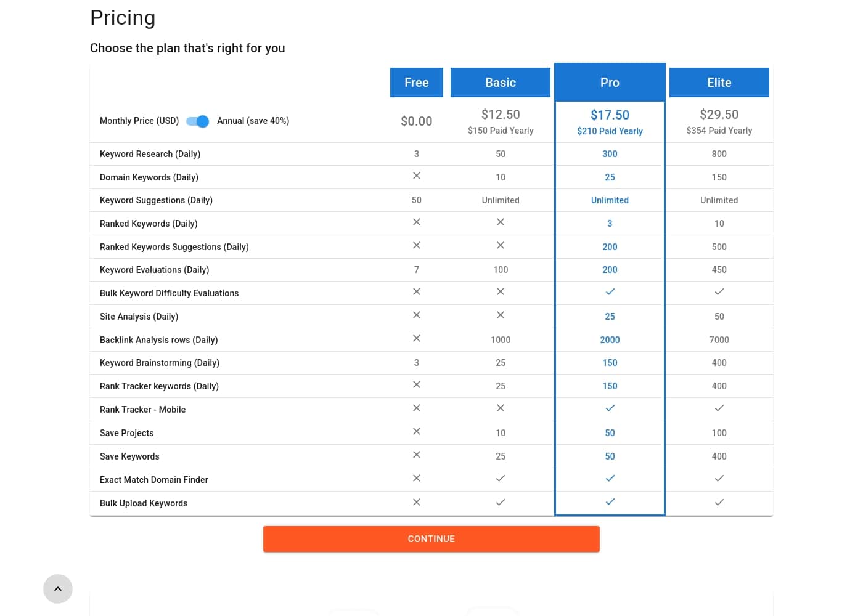Image resolution: width=863 pixels, height=616 pixels.
Task: Click the Elite 7000 Backlink Analysis value
Action: (719, 340)
